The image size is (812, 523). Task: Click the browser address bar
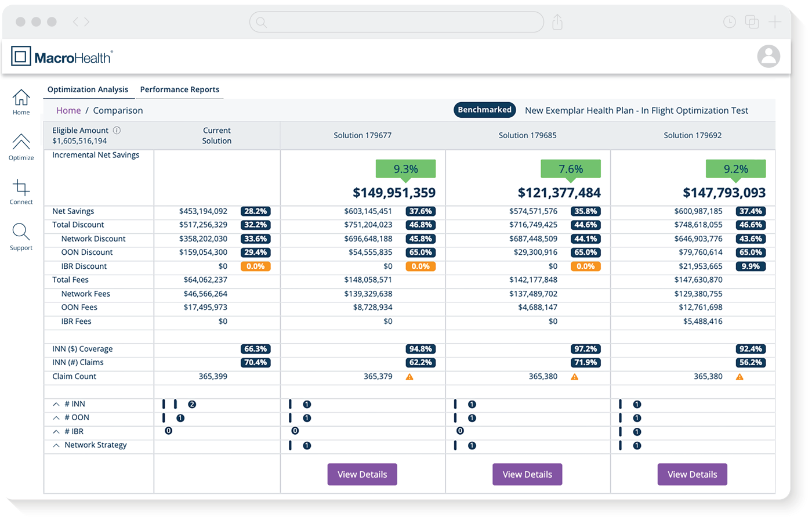click(x=397, y=22)
